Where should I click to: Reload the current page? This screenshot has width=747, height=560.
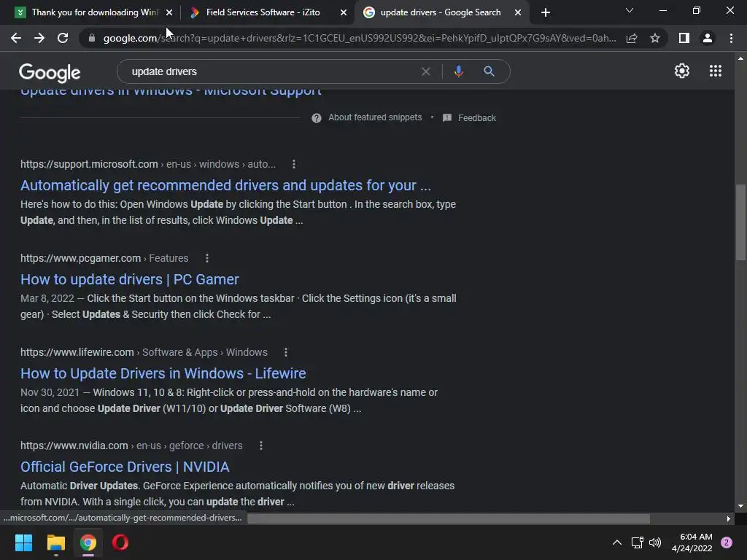pyautogui.click(x=63, y=38)
